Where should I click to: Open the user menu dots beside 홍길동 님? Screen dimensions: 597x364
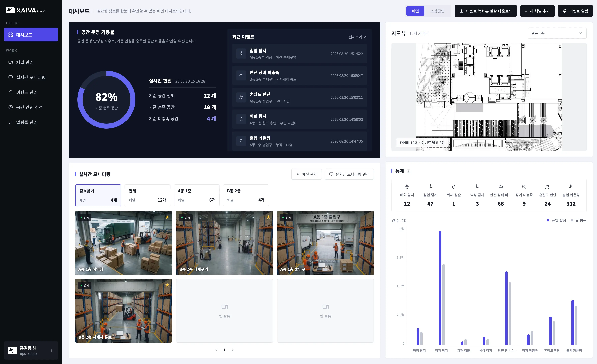51,350
